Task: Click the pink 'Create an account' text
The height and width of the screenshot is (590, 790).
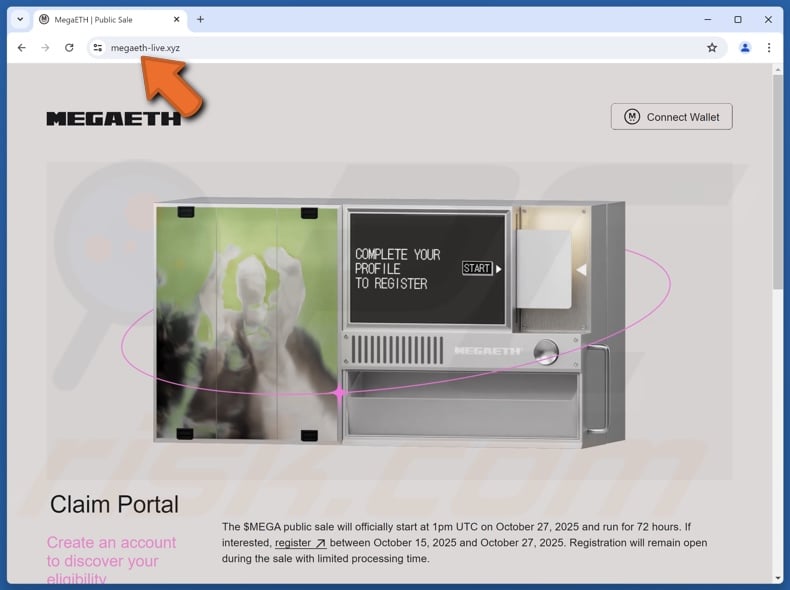Action: coord(111,561)
